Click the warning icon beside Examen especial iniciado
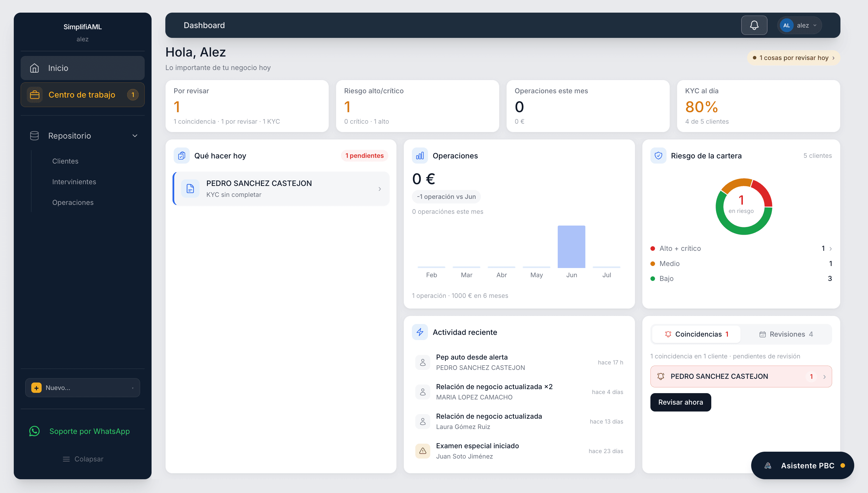868x493 pixels. [423, 451]
